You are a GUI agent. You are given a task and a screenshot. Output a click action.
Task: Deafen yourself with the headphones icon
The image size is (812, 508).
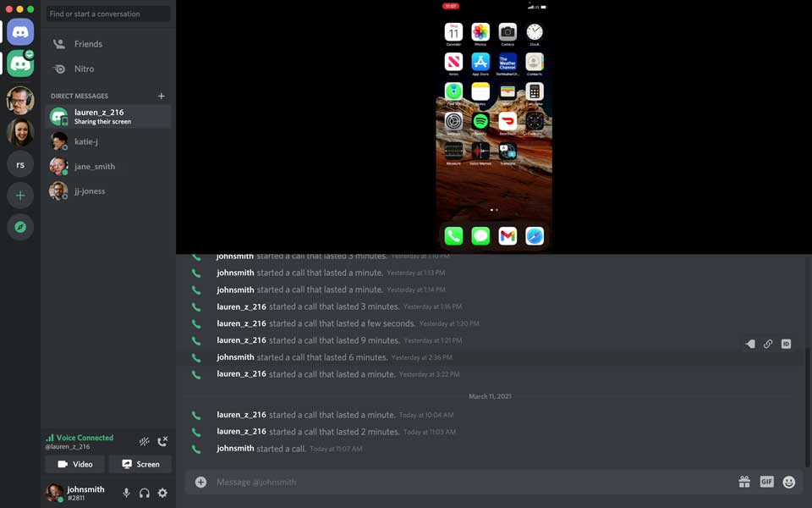point(144,492)
